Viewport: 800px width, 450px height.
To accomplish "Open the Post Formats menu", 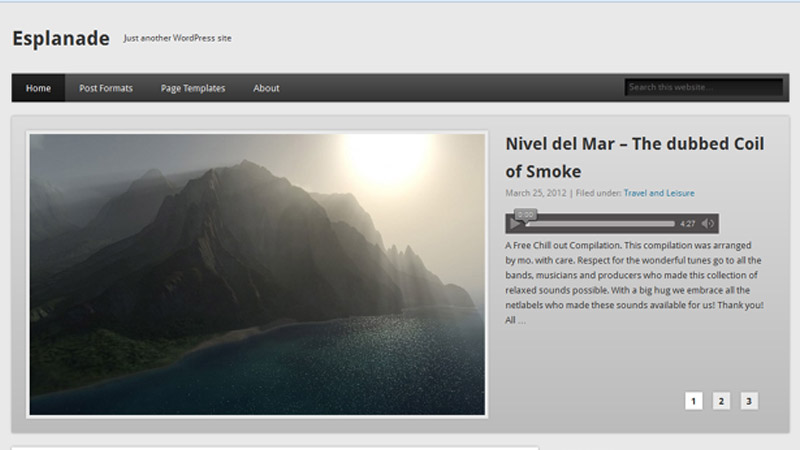I will pos(106,88).
